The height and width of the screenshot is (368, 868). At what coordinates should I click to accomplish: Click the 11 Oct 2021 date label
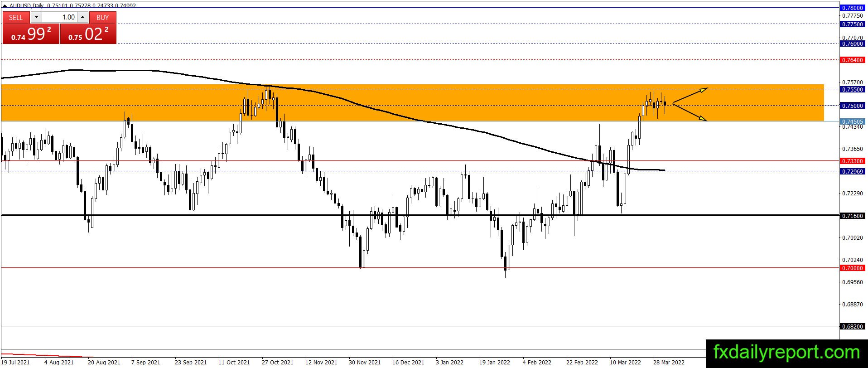click(x=234, y=362)
